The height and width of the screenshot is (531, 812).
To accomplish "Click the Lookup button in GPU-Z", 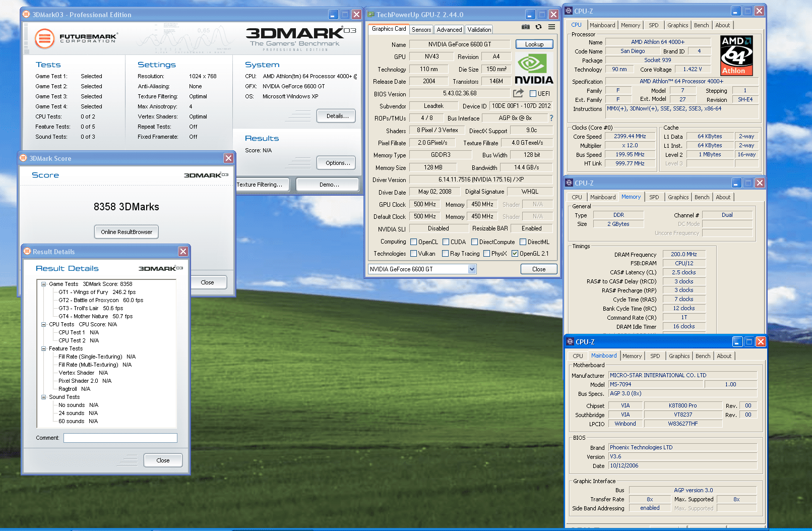I will 534,44.
